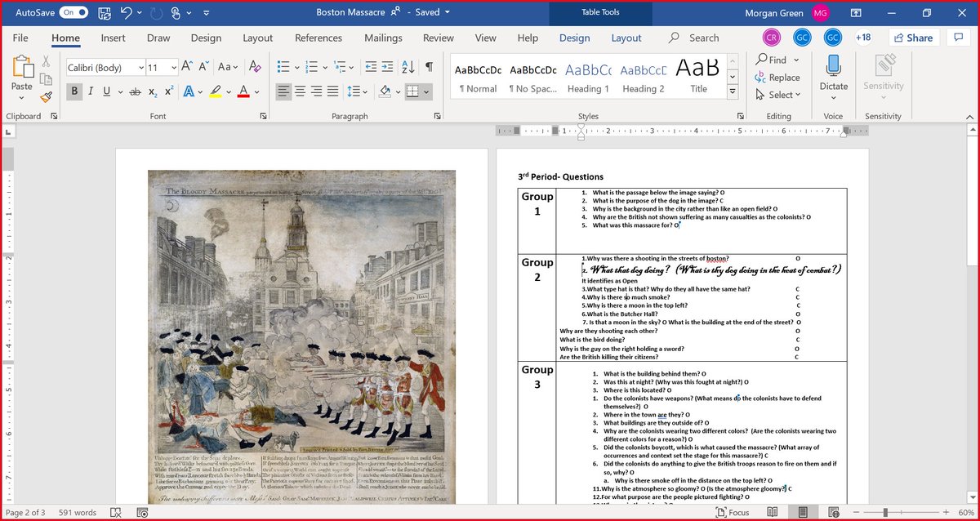980x521 pixels.
Task: Apply the Heading 1 style
Action: click(588, 78)
